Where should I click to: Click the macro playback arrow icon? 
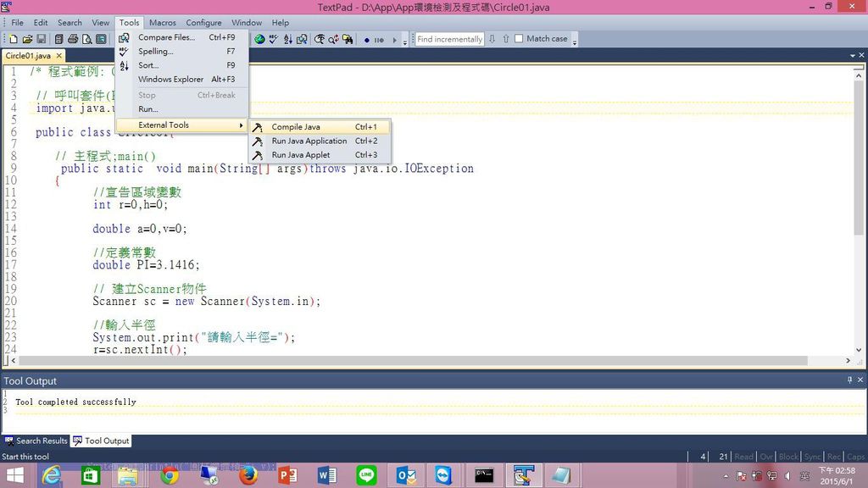[395, 40]
